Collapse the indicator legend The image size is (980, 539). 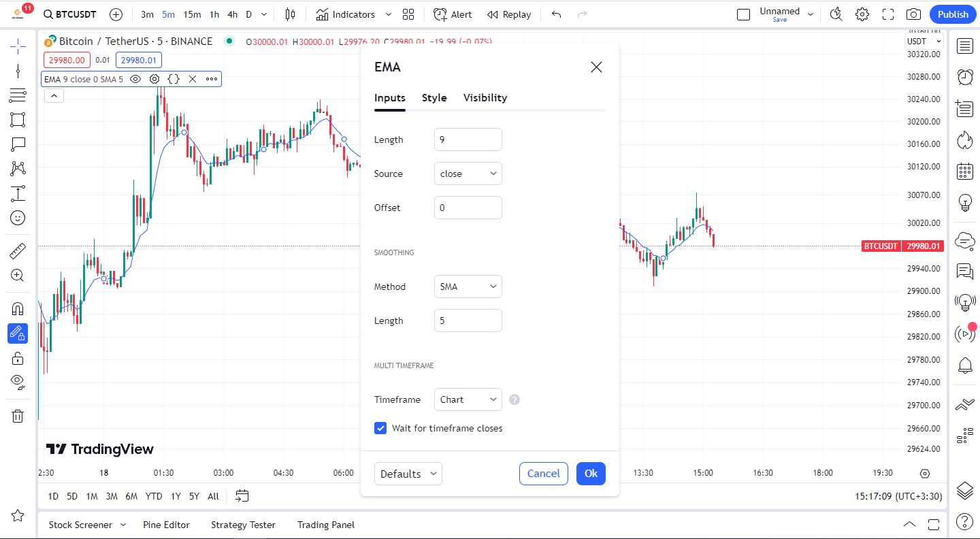(x=54, y=96)
